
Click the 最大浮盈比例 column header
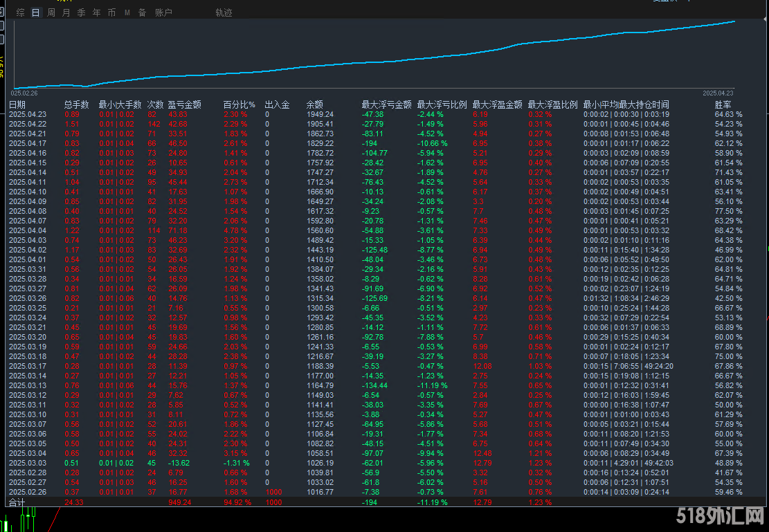click(x=553, y=104)
